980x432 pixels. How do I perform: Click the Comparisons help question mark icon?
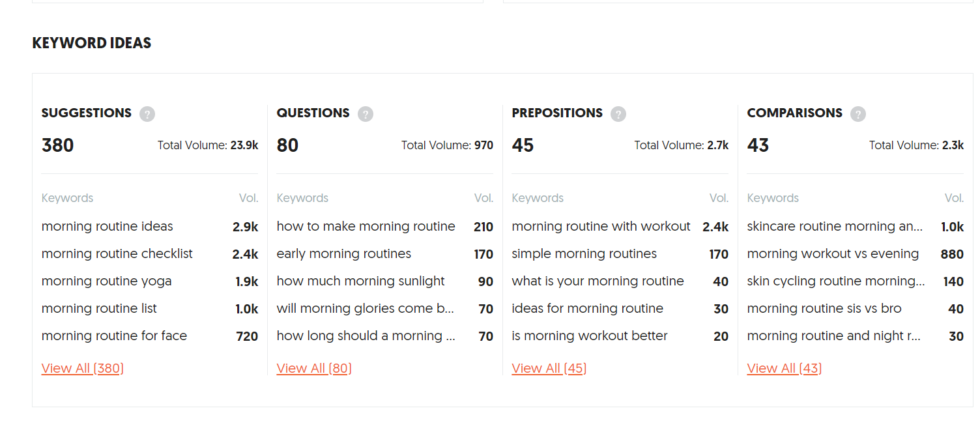point(858,114)
